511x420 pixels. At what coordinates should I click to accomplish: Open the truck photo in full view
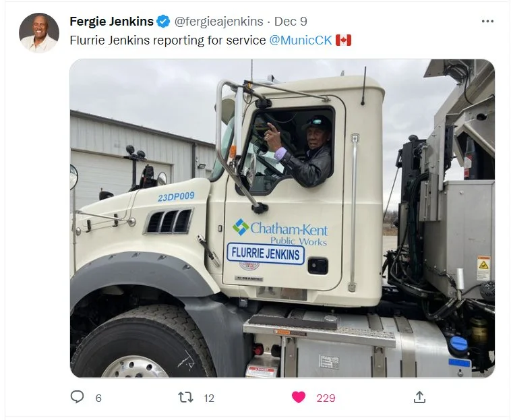click(282, 218)
